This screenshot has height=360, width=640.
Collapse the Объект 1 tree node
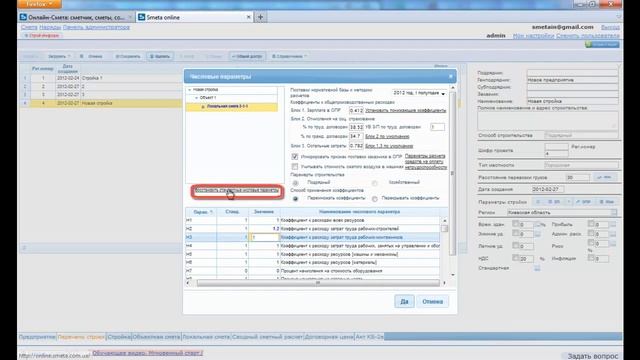[196, 98]
